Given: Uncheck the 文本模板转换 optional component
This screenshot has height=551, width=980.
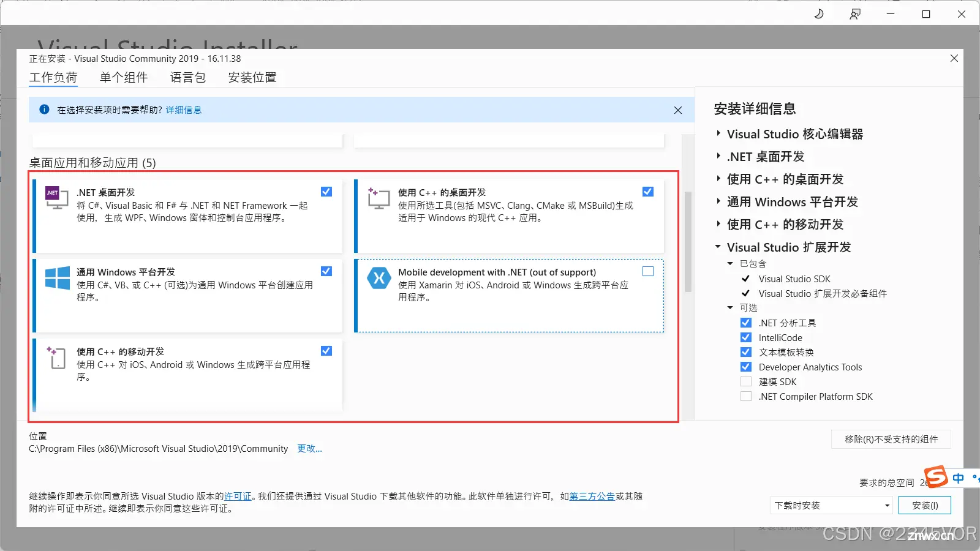Looking at the screenshot, I should (746, 352).
